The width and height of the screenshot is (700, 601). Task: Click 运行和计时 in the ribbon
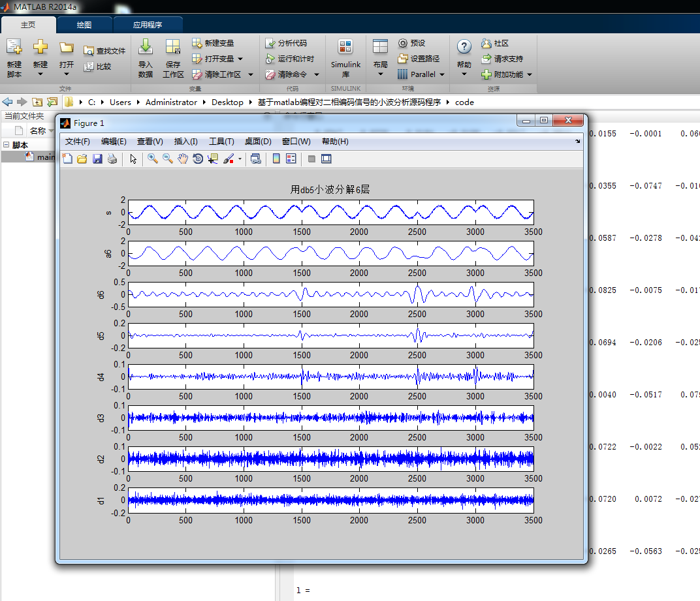pos(289,59)
